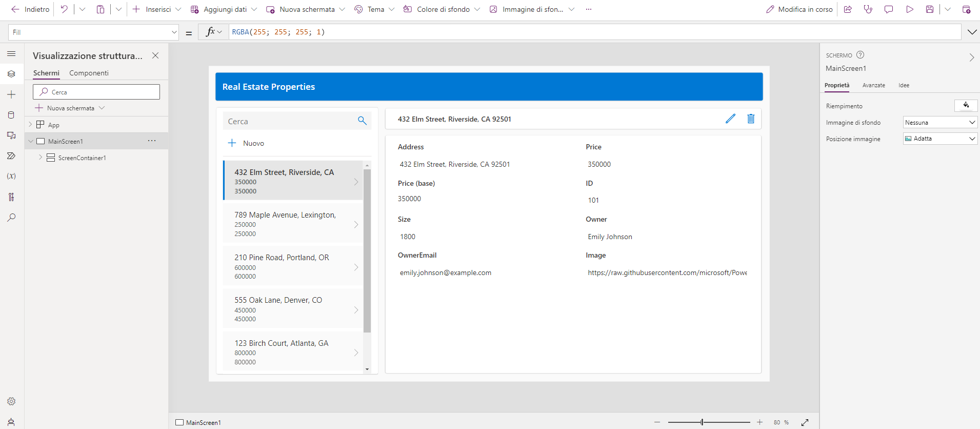The image size is (980, 429).
Task: Switch to the Schermi tab
Action: 46,73
